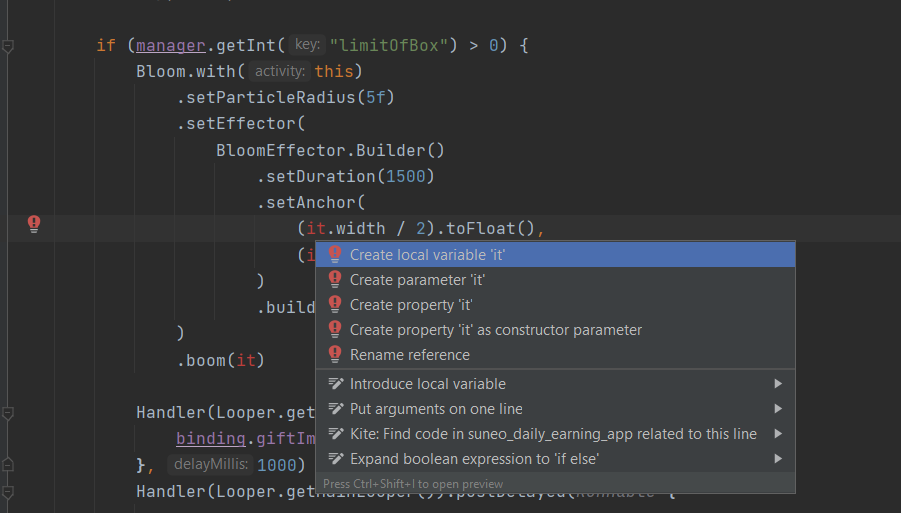Viewport: 901px width, 513px height.
Task: Click the "limitOfBox" string literal
Action: 388,45
